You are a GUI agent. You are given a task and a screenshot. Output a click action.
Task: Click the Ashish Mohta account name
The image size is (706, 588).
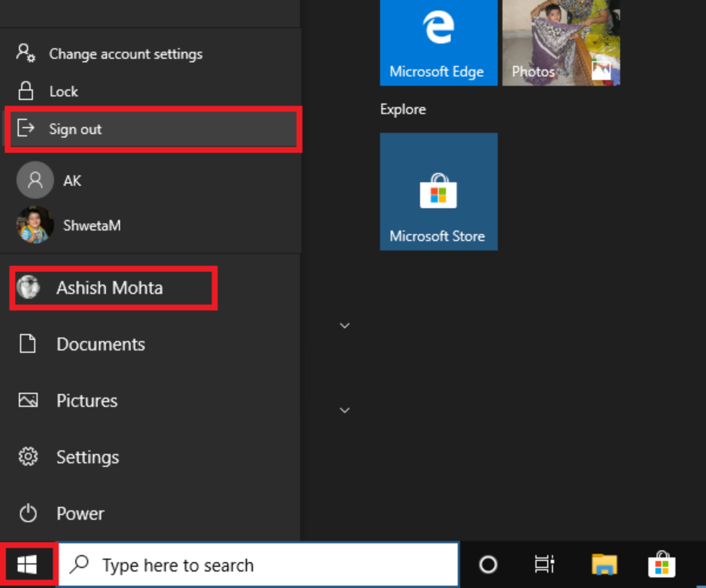pos(109,288)
